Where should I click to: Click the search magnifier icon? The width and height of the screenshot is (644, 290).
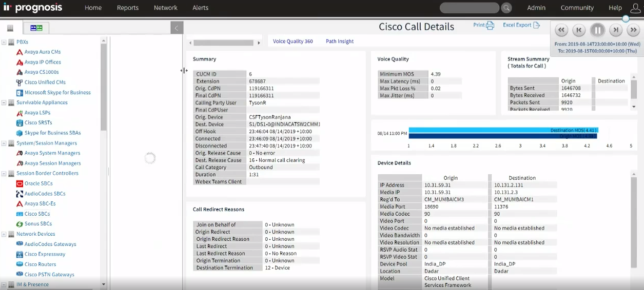coord(506,8)
